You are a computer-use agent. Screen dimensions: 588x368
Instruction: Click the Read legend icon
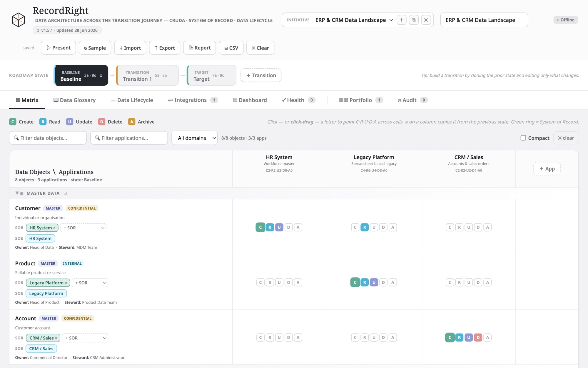pos(43,122)
